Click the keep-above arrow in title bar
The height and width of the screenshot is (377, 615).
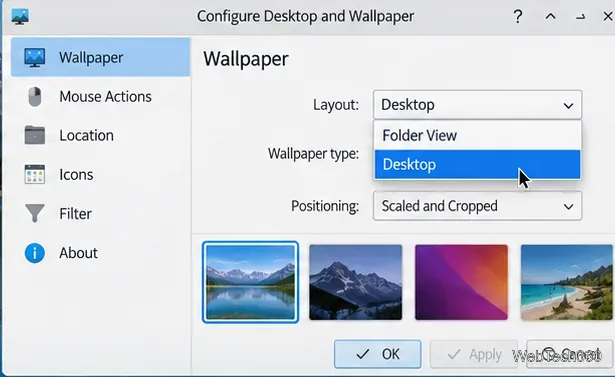click(551, 16)
